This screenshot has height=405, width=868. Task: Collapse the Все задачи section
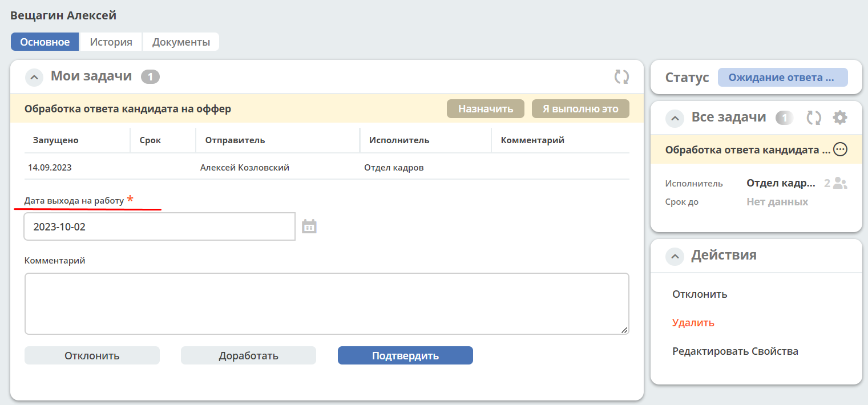click(x=675, y=118)
